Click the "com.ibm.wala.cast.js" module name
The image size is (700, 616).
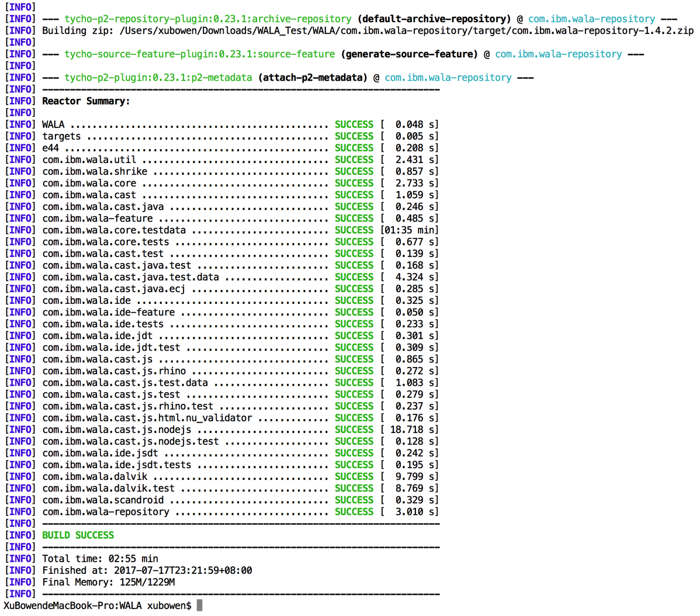(98, 359)
